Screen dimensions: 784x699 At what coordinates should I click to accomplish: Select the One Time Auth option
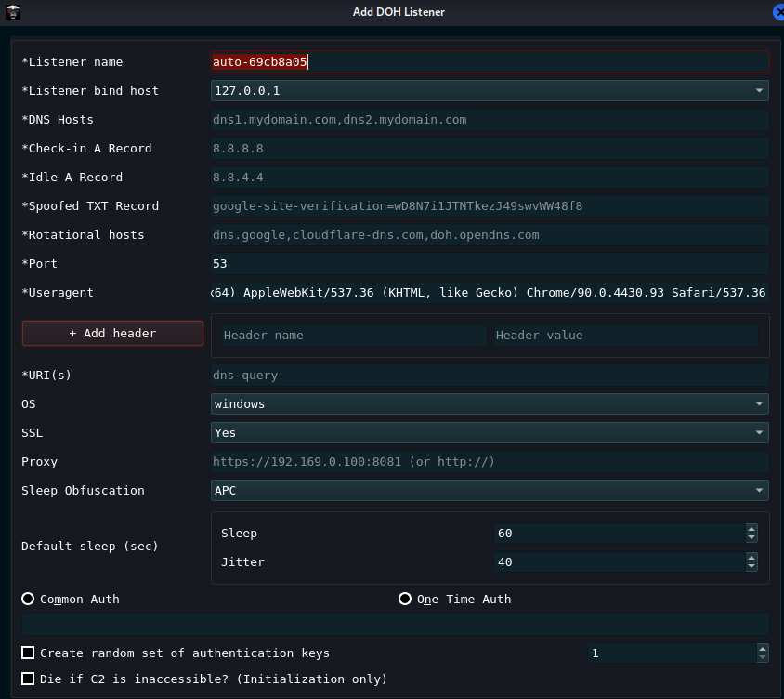pos(405,599)
